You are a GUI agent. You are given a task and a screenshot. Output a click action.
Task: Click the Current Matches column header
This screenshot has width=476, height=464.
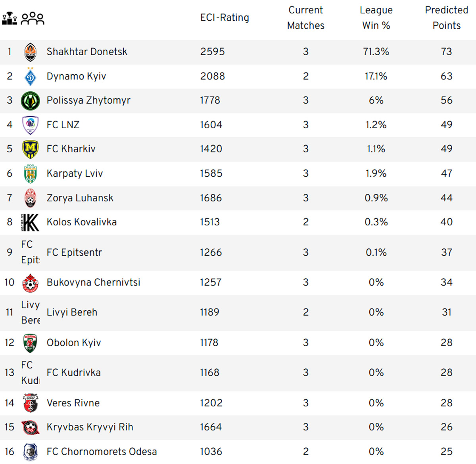[306, 18]
